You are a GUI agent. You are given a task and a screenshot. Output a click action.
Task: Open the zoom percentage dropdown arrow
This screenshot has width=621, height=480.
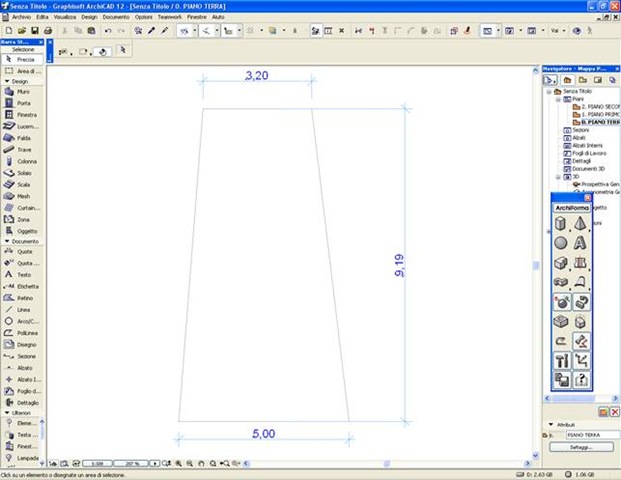tap(154, 463)
